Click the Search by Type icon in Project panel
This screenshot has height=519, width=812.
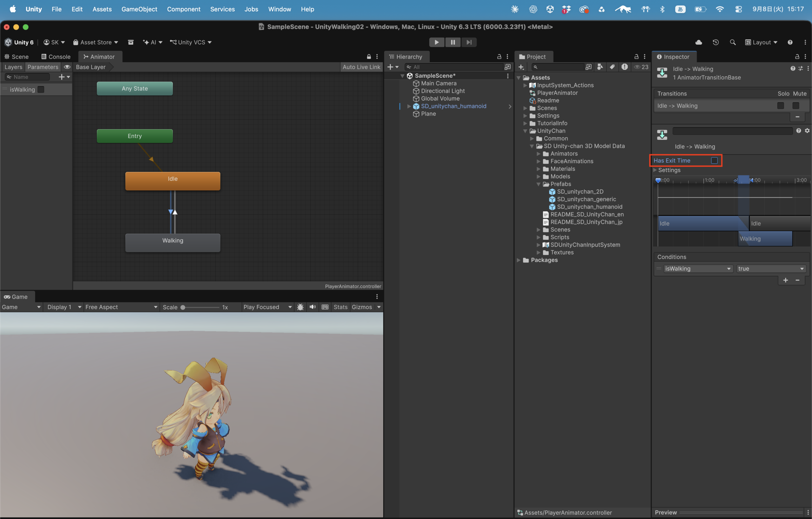[x=600, y=67]
